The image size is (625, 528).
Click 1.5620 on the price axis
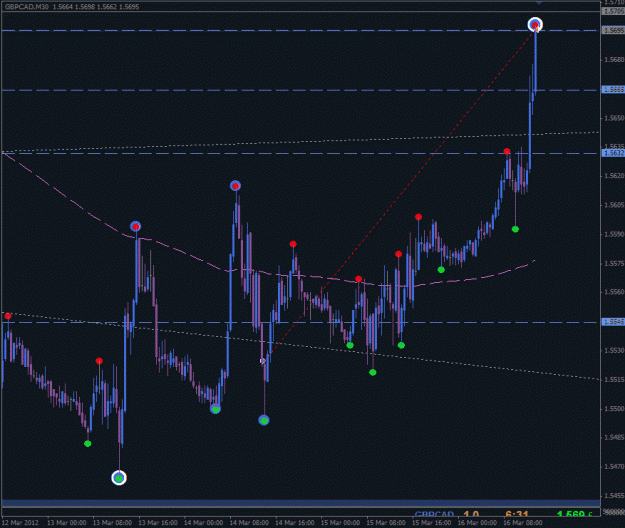[614, 176]
